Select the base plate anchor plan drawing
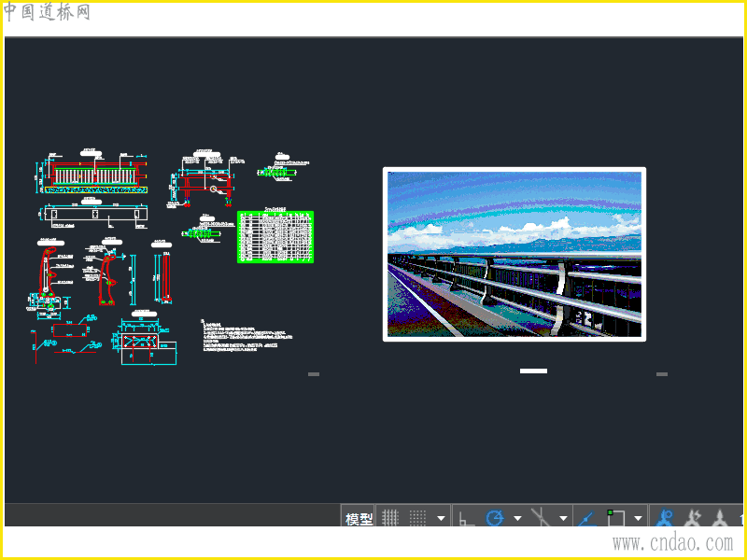Screen dimensions: 747x560 [145, 341]
